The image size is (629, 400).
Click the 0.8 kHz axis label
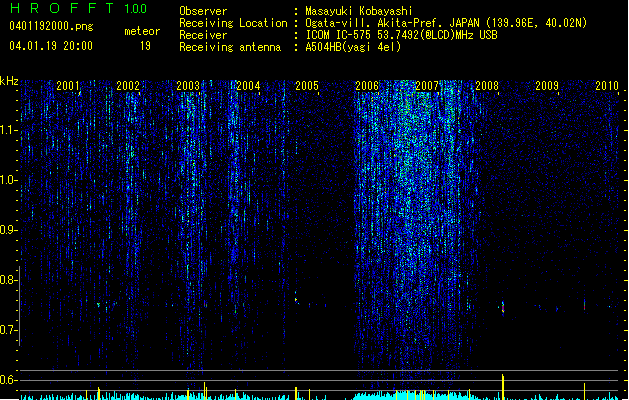click(8, 280)
